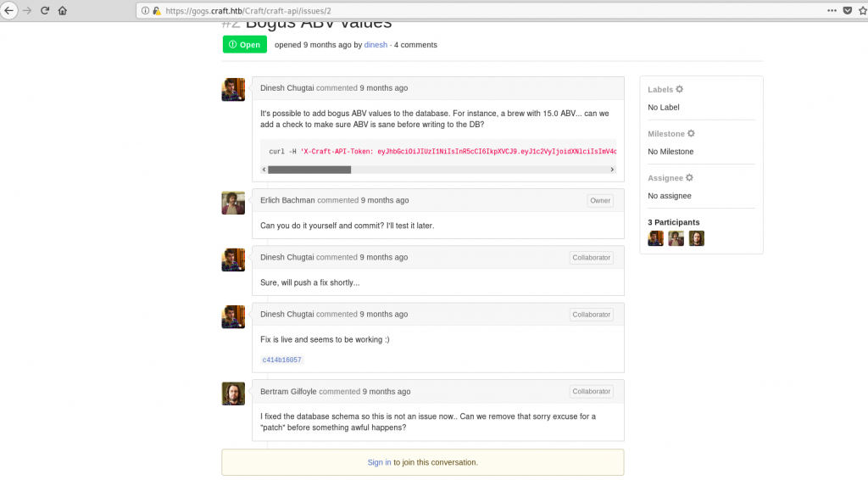Click the URL address bar field
Viewport: 868px width, 480px height.
(487, 10)
